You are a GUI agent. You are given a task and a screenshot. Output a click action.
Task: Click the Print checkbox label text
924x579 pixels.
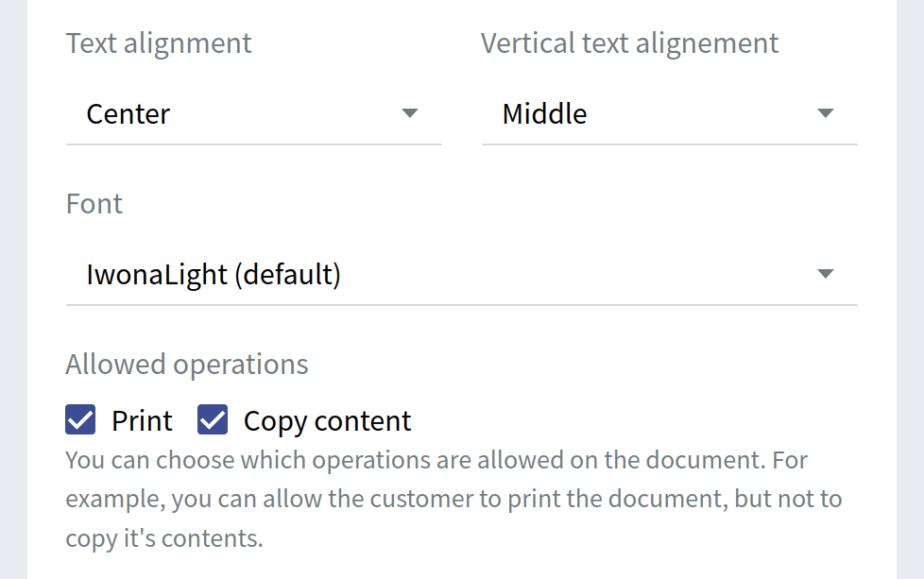click(143, 419)
